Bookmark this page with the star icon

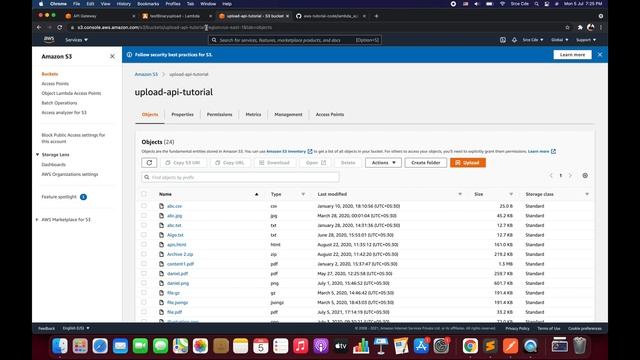[x=567, y=27]
